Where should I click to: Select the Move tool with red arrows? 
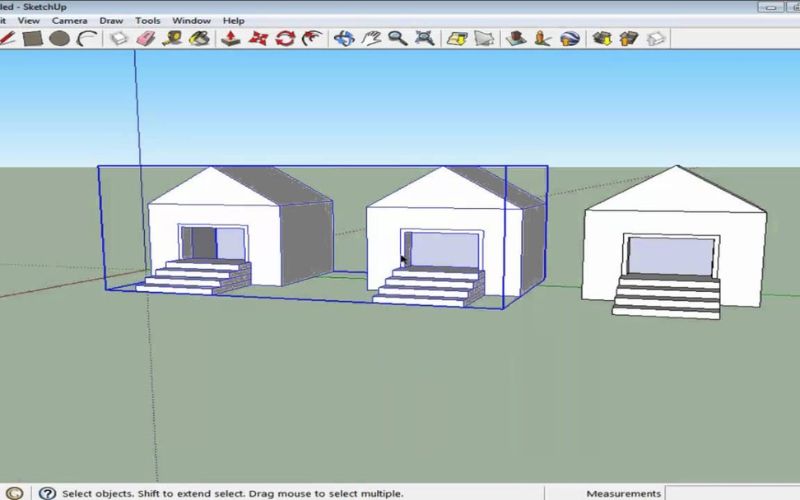(258, 38)
